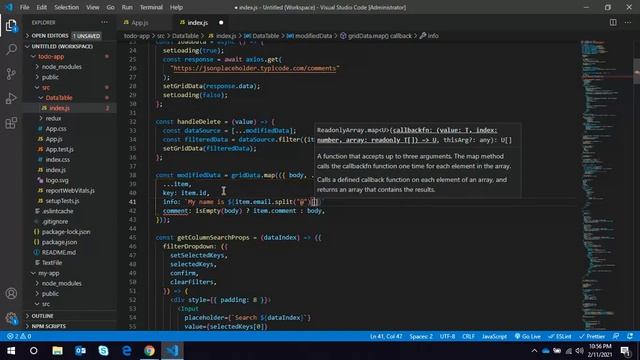Screen dimensions: 640x360
Task: Click the UTF-8 encoding status item
Action: pos(447,336)
